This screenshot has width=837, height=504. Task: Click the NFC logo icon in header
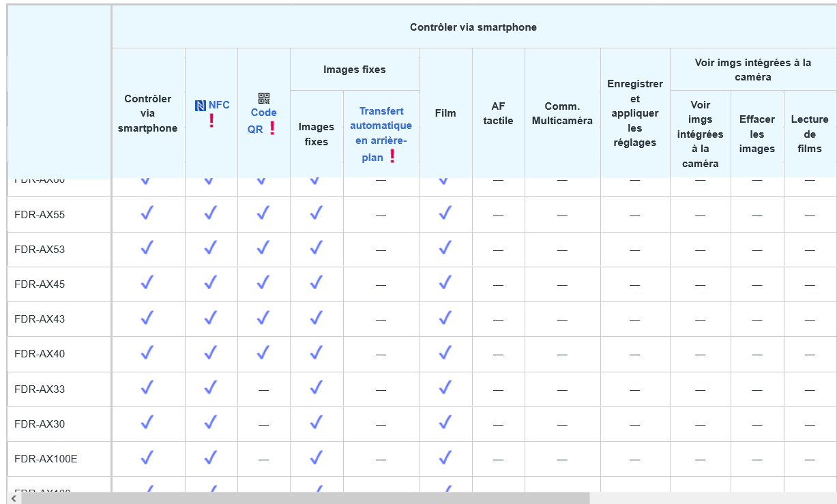(x=201, y=105)
